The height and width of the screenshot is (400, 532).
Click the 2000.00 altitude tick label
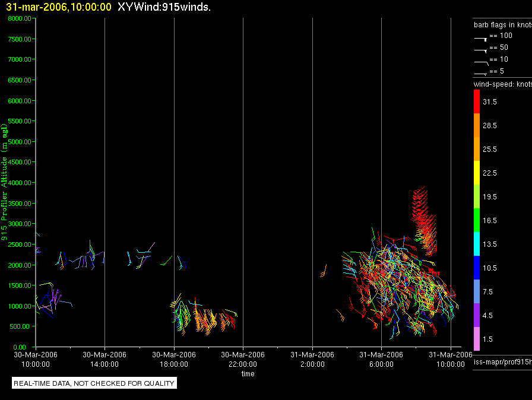pyautogui.click(x=20, y=265)
